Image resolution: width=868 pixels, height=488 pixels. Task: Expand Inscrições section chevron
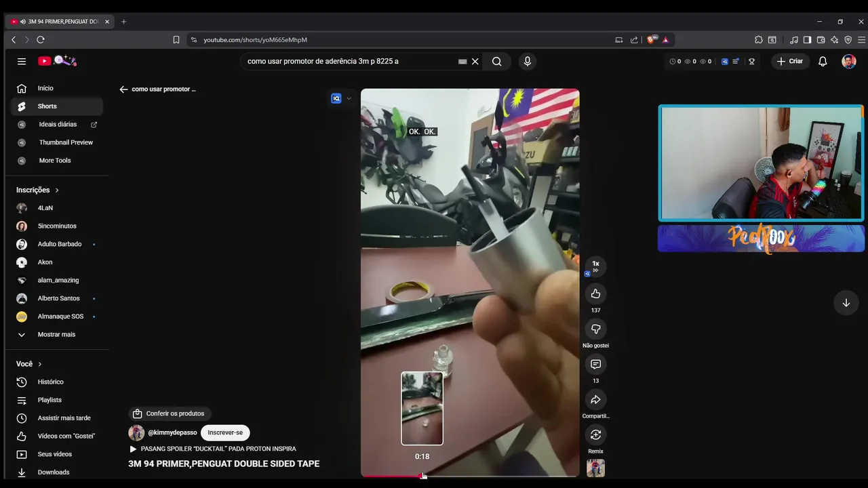point(57,190)
